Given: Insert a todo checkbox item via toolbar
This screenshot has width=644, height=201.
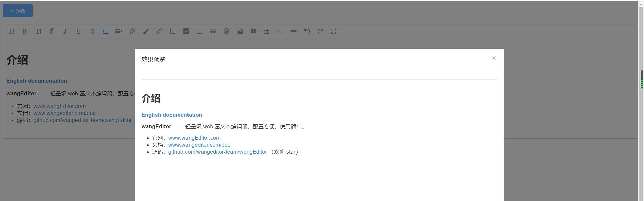Looking at the screenshot, I should pos(186,31).
